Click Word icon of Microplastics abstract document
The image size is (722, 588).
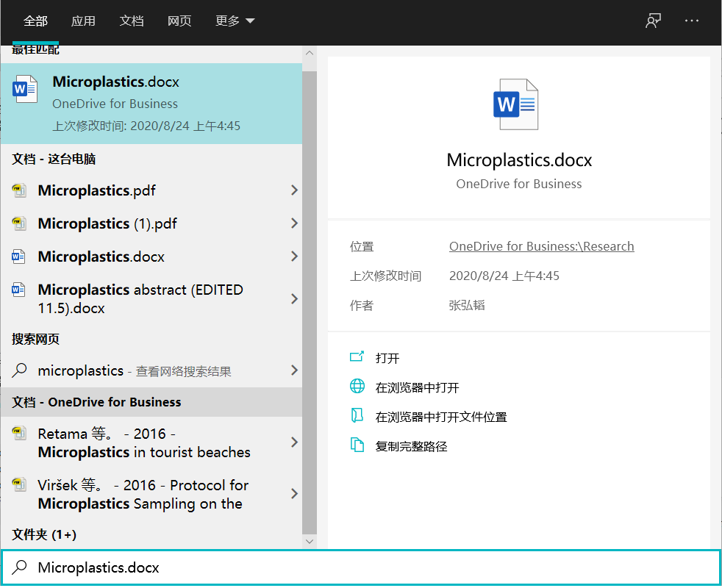tap(18, 290)
